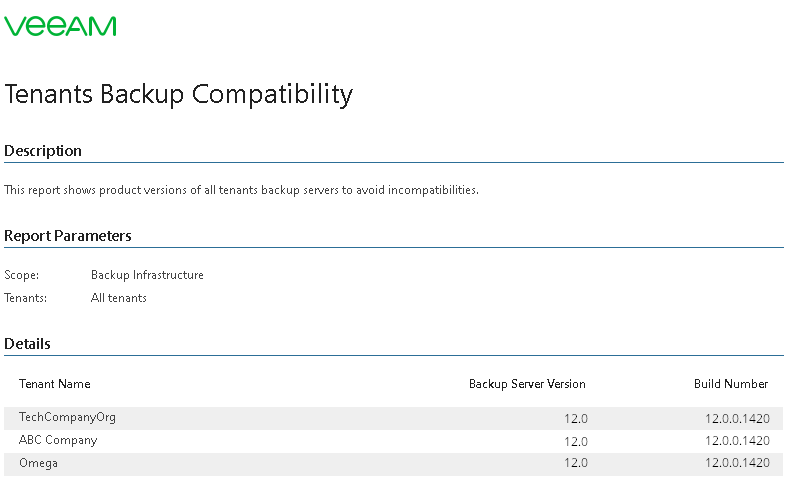Click the Tenant Name column header
799x484 pixels.
tap(55, 384)
